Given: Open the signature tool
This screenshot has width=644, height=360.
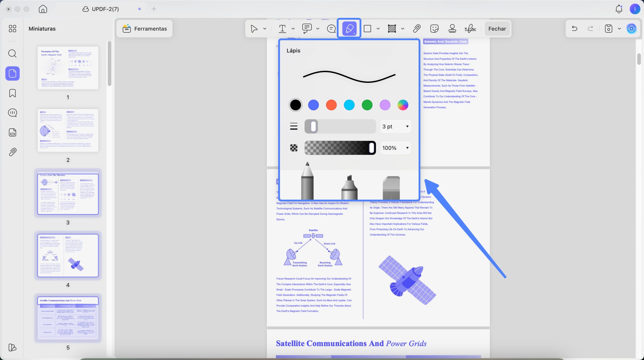Looking at the screenshot, I should tap(470, 29).
